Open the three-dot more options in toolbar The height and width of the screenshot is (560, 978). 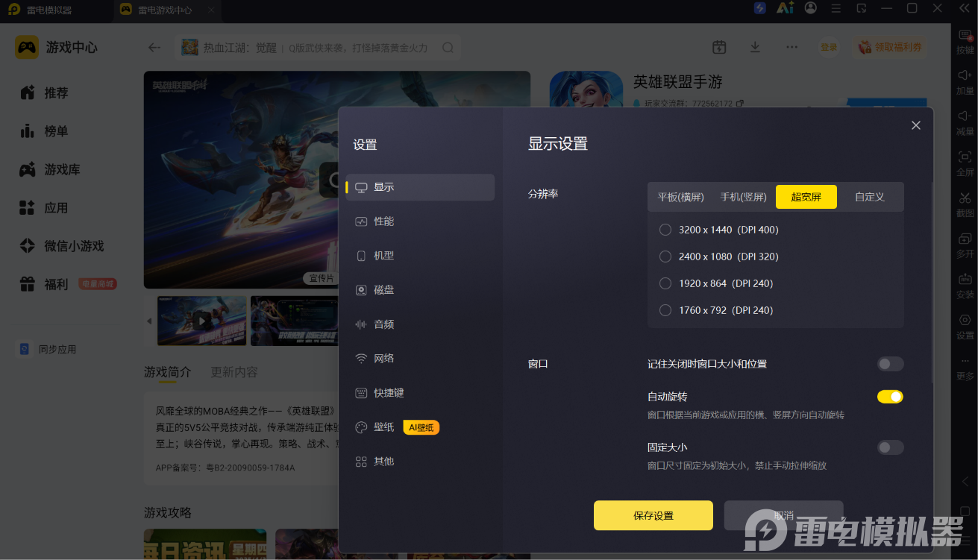[x=792, y=47]
